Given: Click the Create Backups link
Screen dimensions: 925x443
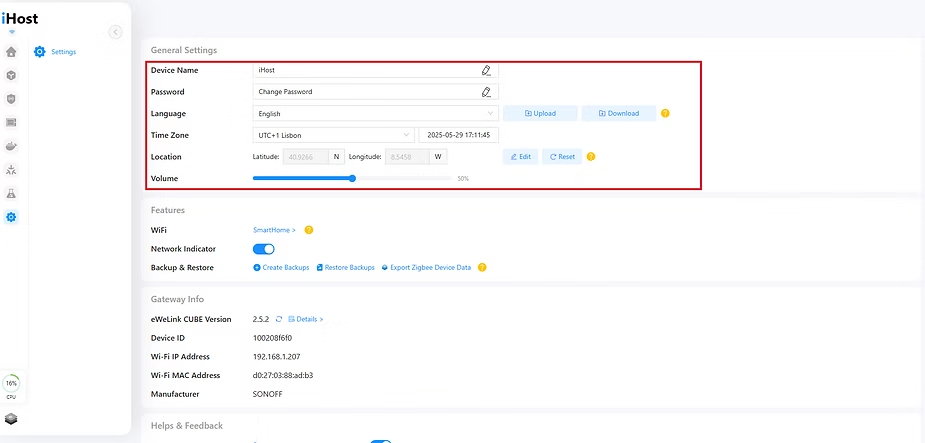Looking at the screenshot, I should [x=281, y=268].
